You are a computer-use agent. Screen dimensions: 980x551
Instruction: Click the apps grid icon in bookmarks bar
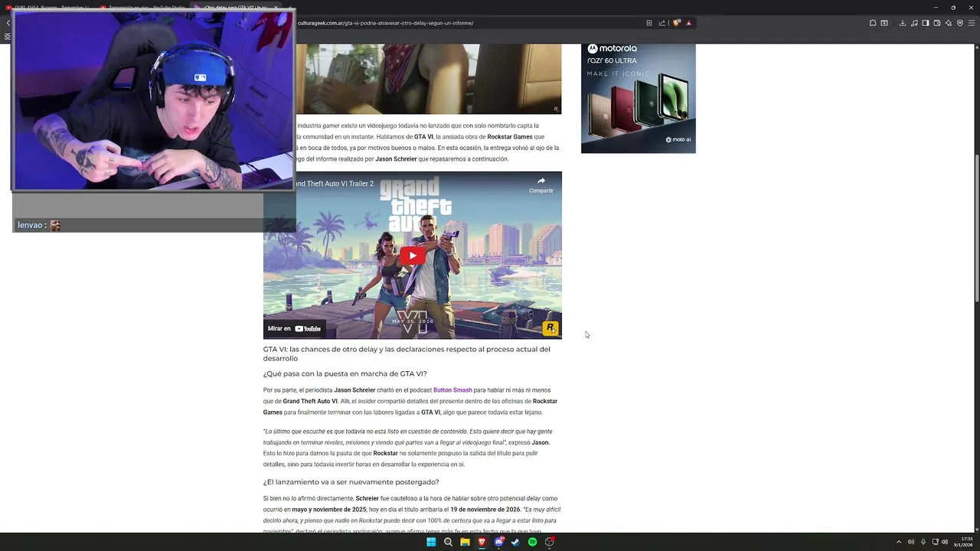(8, 36)
